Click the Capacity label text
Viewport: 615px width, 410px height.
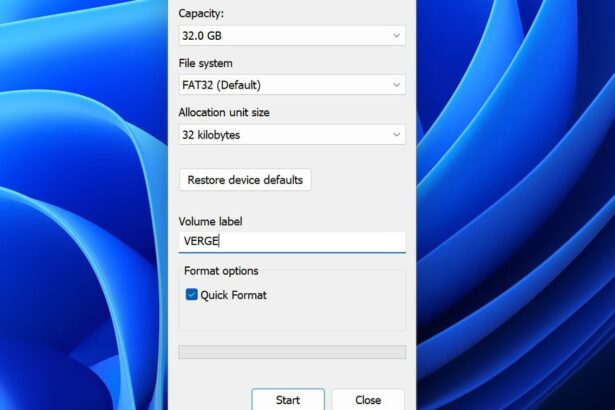(201, 13)
